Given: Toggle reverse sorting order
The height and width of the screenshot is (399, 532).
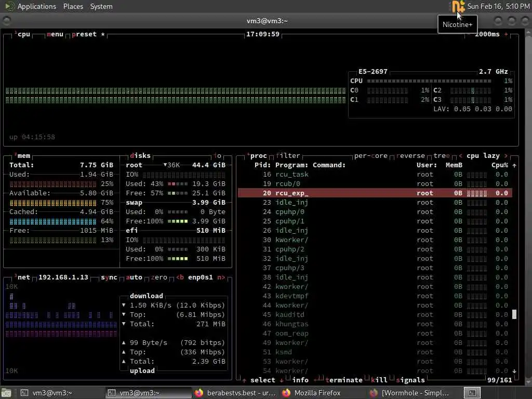Looking at the screenshot, I should (x=410, y=156).
